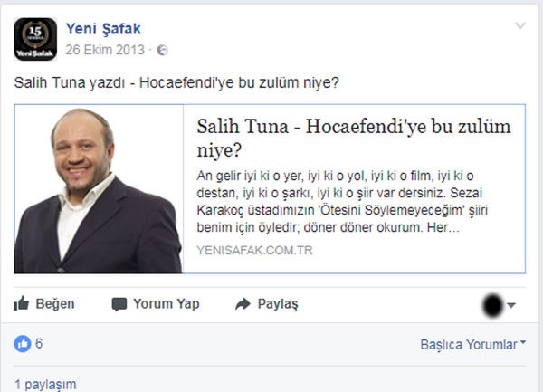The height and width of the screenshot is (392, 543).
Task: Open the commenting identity dropdown arrow
Action: pyautogui.click(x=511, y=305)
